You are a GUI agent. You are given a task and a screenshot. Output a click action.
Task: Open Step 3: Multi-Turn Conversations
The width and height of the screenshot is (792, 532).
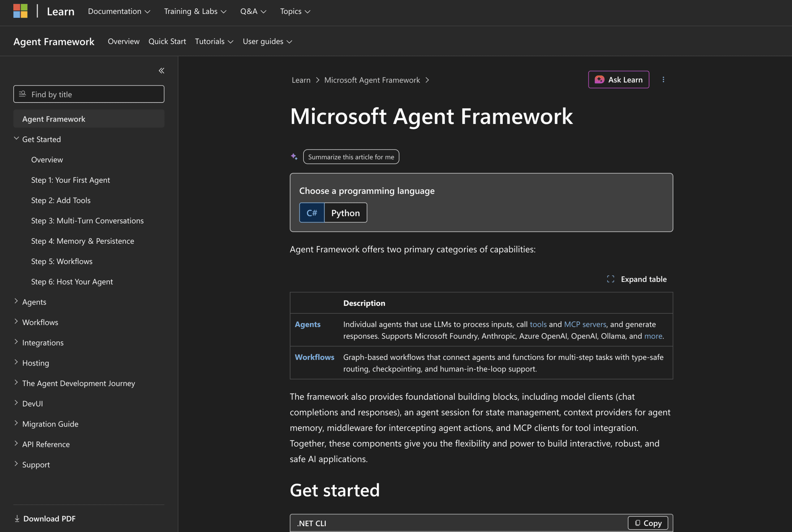(x=88, y=221)
